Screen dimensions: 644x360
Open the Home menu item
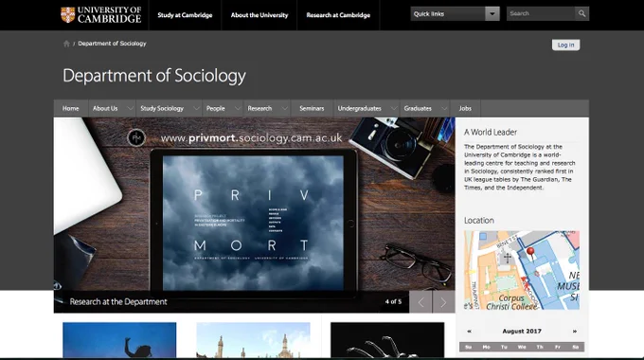(x=71, y=109)
